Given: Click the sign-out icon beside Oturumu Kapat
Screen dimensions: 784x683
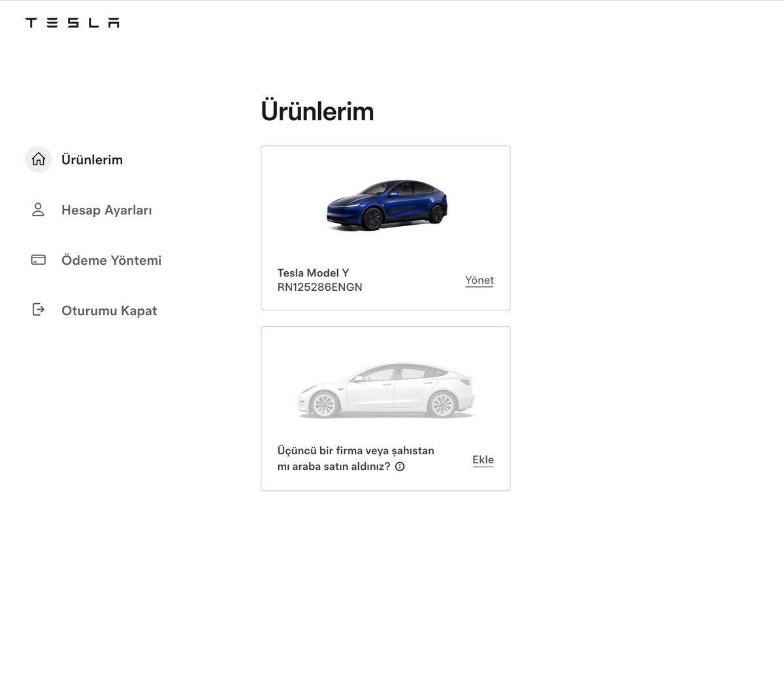Looking at the screenshot, I should pos(39,310).
